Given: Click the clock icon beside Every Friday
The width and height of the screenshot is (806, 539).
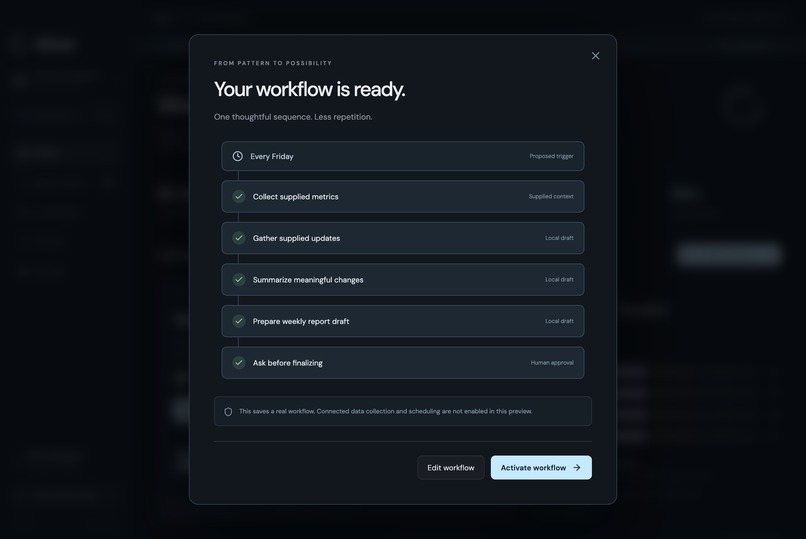Looking at the screenshot, I should [x=237, y=156].
